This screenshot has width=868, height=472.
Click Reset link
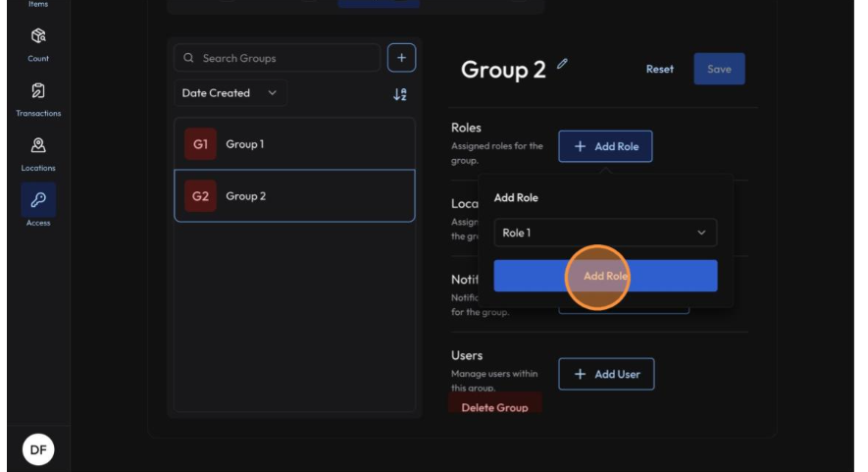(x=660, y=70)
